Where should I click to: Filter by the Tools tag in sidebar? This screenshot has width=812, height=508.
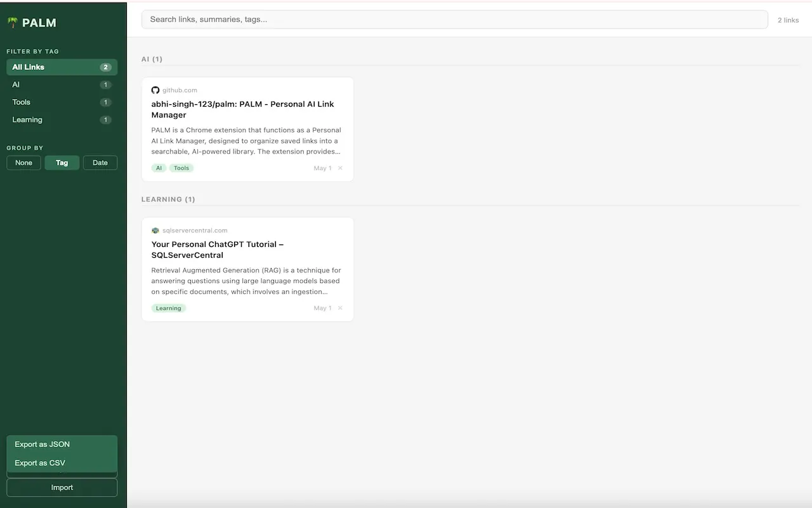coord(62,102)
